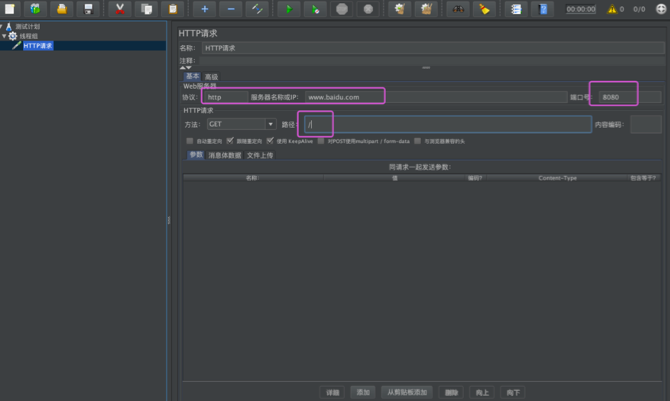Click the New test plan toolbar icon

tap(11, 9)
